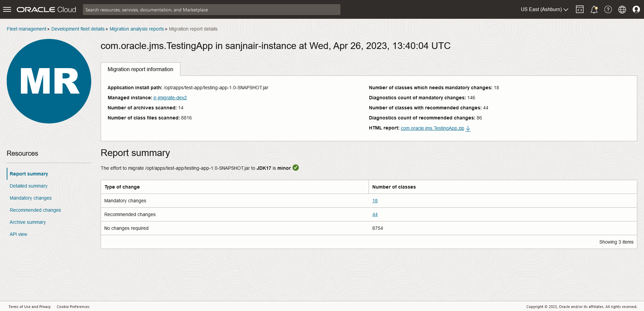Select API view in the Resources sidebar
The width and height of the screenshot is (644, 311).
(x=18, y=234)
